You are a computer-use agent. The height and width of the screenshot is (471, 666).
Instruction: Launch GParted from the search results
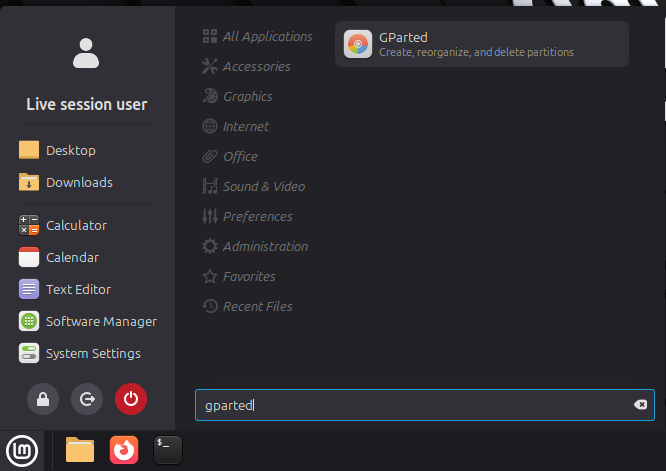[x=482, y=44]
